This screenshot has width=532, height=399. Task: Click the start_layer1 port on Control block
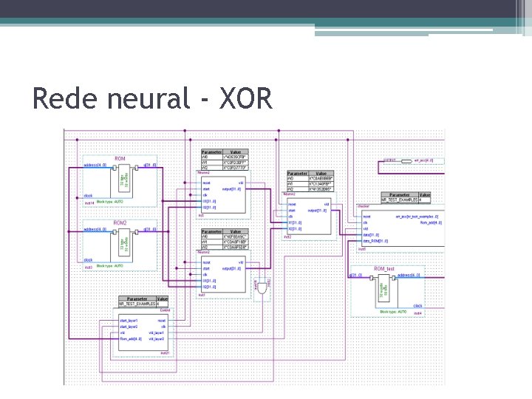pos(129,321)
